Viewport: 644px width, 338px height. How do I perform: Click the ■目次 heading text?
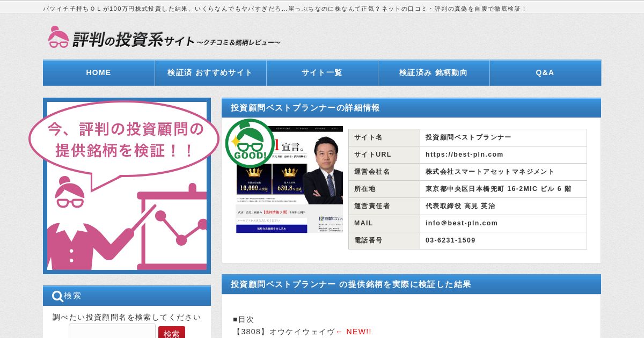click(244, 319)
